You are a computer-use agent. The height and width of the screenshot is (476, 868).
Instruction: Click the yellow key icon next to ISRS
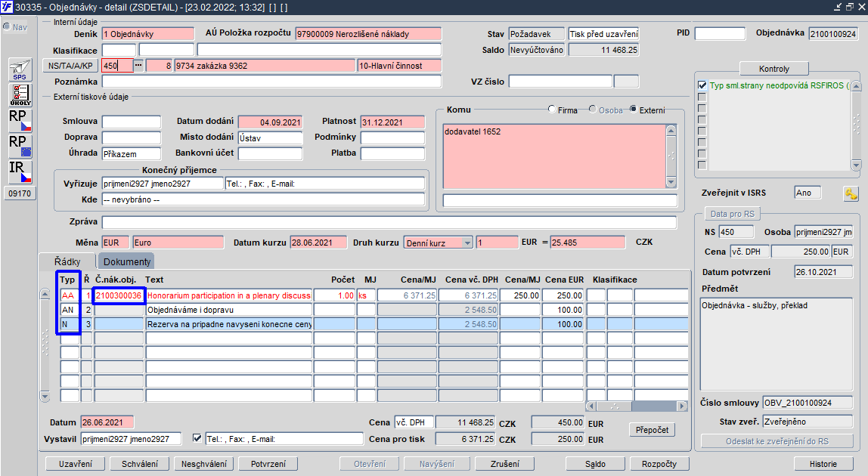851,193
